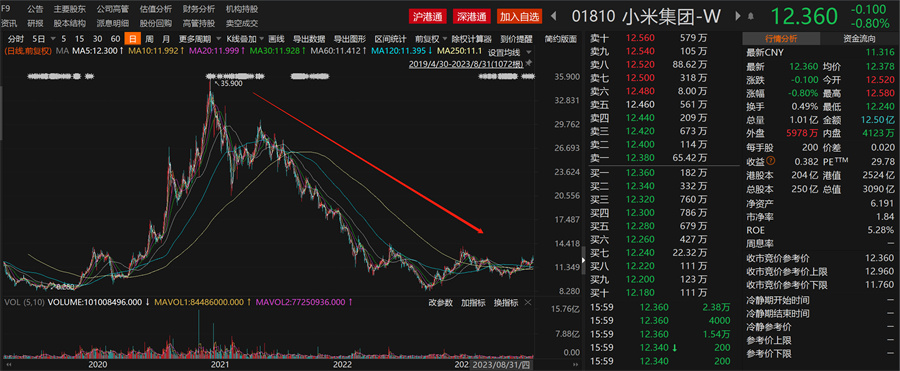Viewport: 900px width, 371px height.
Task: Click the stock name 小米集团-W
Action: tap(671, 16)
